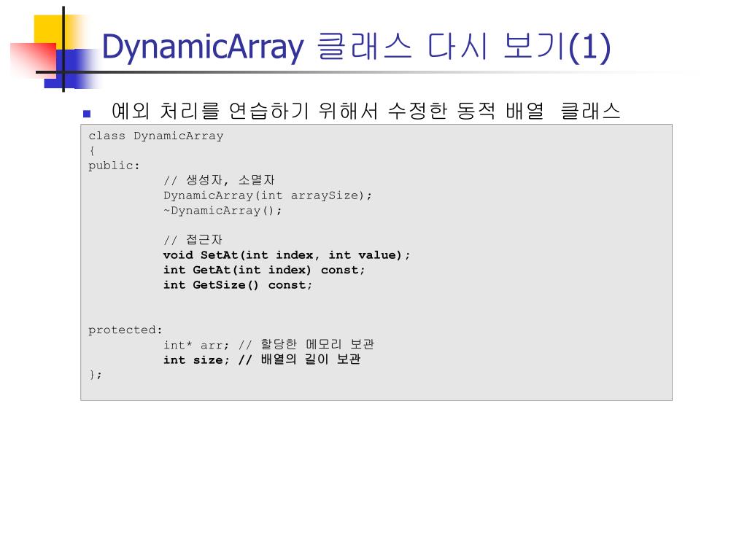The width and height of the screenshot is (747, 560).
Task: Click the comment "// 생성자, 소멸자"
Action: tap(219, 180)
